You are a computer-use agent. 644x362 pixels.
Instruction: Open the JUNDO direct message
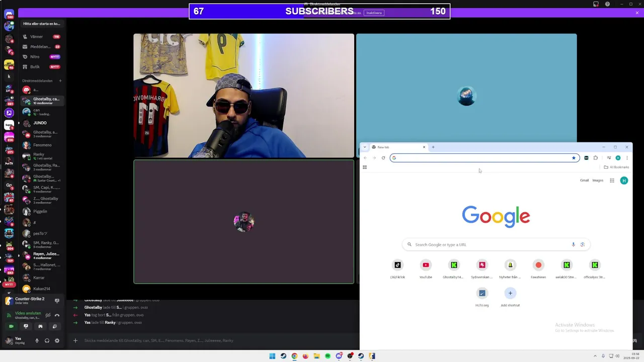[41, 123]
